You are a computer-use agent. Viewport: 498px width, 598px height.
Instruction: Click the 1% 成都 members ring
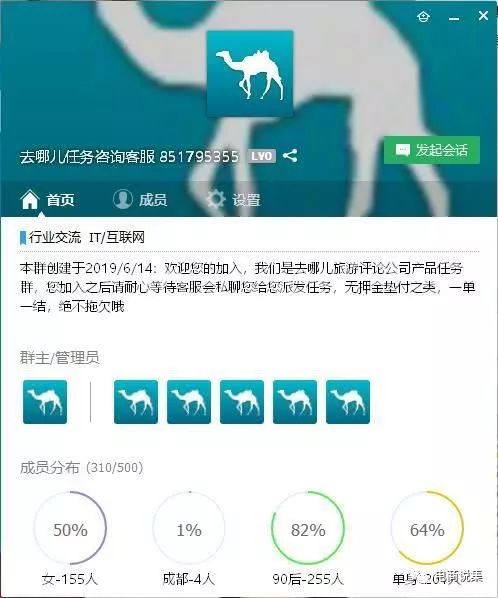tap(189, 528)
